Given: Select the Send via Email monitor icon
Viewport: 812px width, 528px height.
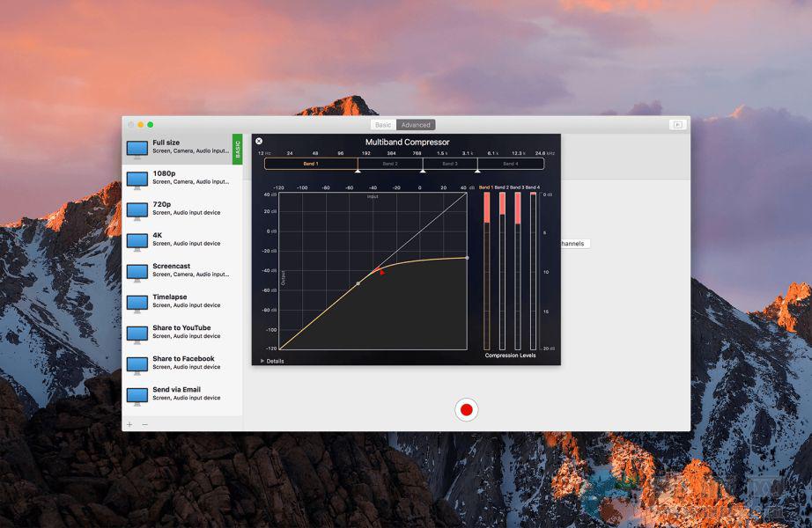Looking at the screenshot, I should click(x=137, y=396).
